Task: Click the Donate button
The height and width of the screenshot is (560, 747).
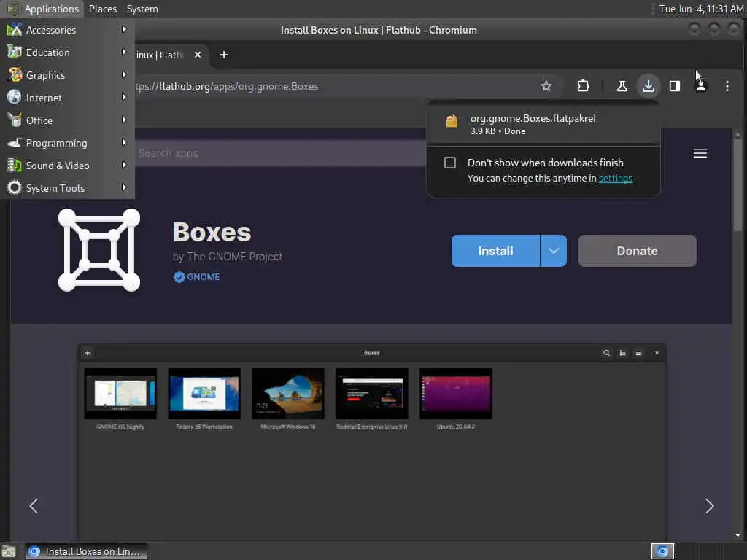Action: point(637,251)
